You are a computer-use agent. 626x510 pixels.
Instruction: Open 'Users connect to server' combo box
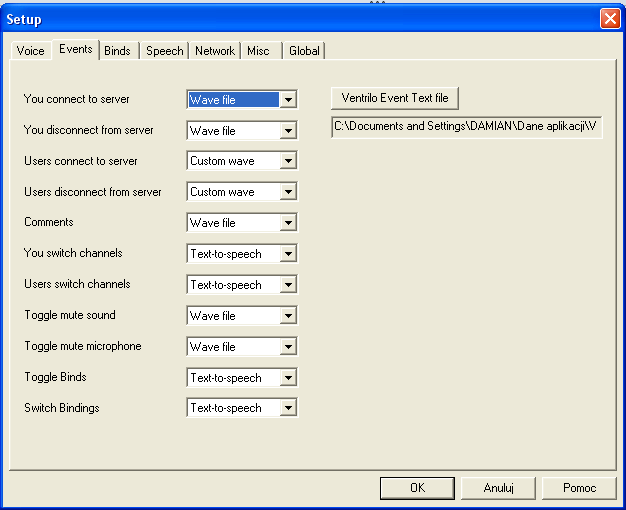coord(242,161)
